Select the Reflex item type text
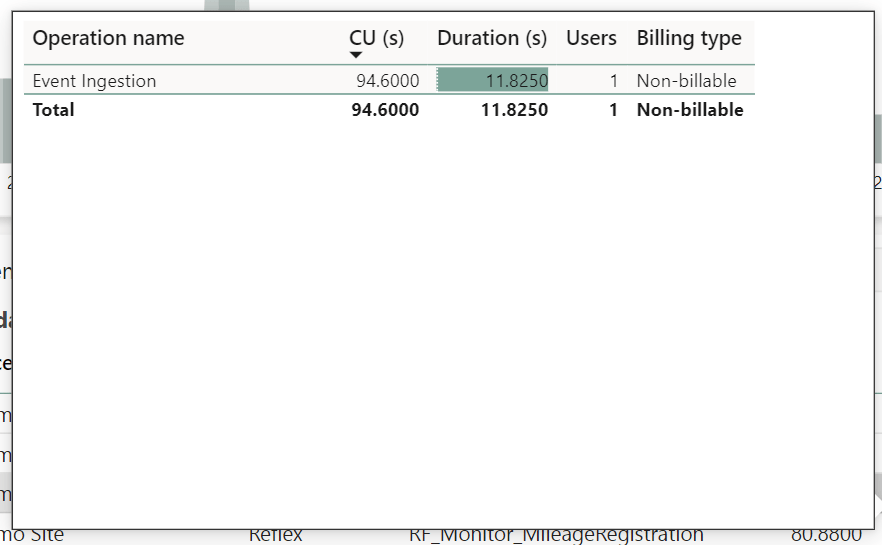The image size is (882, 545). pos(275,537)
